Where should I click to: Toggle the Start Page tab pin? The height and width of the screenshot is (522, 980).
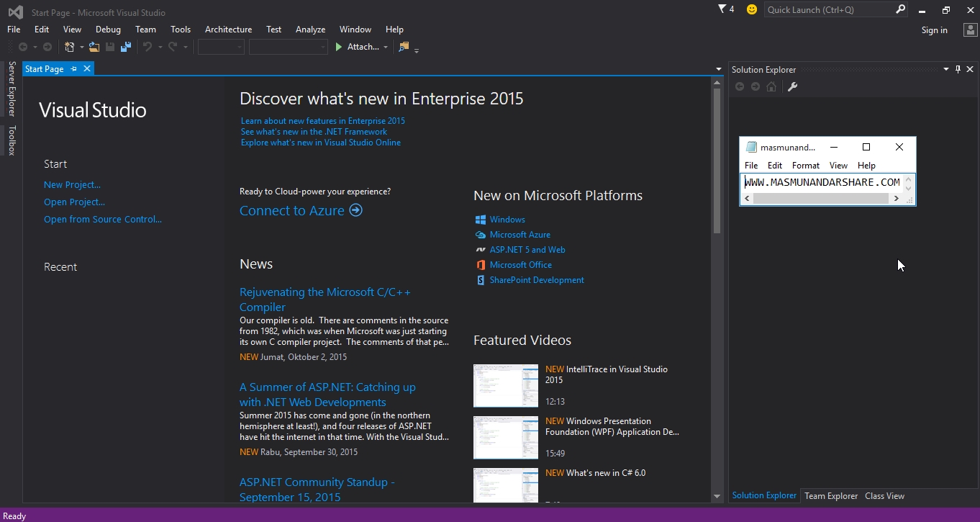tap(73, 68)
